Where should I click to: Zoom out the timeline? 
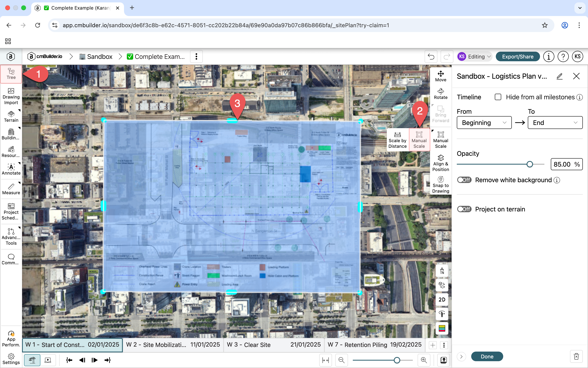click(341, 360)
